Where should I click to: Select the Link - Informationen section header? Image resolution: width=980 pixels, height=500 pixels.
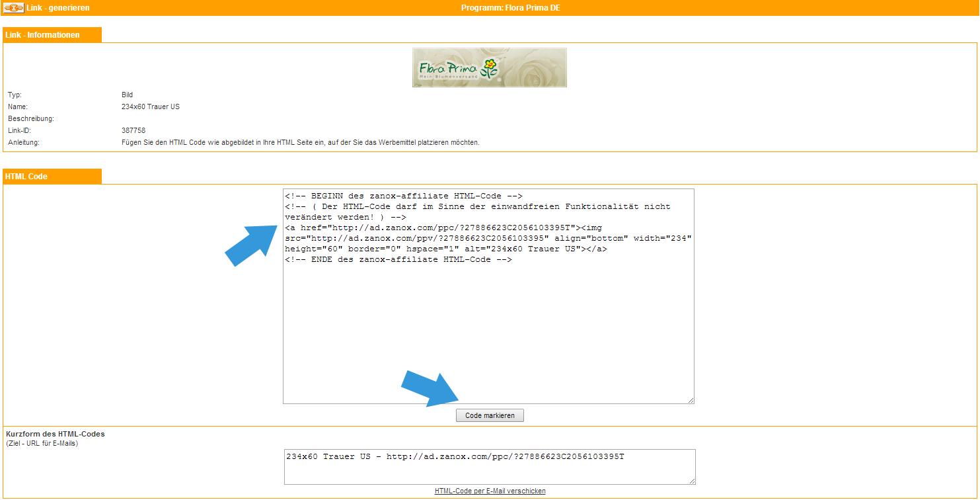click(43, 35)
